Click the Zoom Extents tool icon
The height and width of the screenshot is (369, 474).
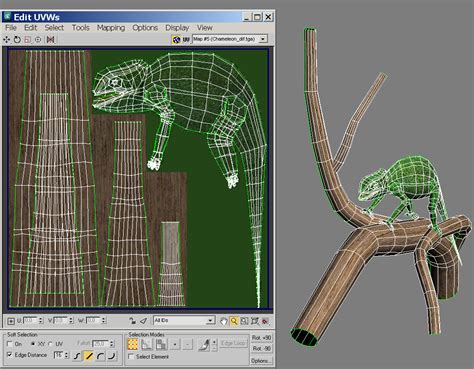(x=255, y=321)
